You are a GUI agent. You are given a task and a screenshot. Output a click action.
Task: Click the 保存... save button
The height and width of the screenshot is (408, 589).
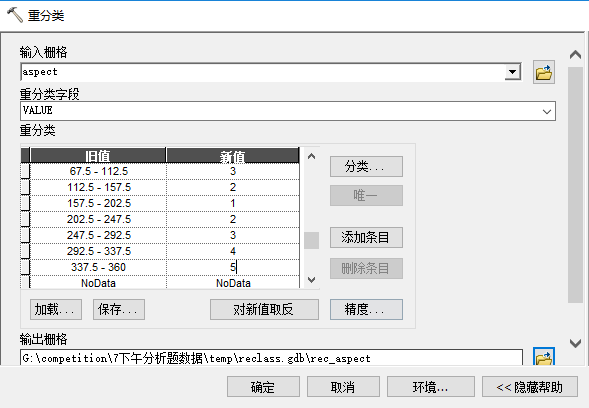click(119, 310)
